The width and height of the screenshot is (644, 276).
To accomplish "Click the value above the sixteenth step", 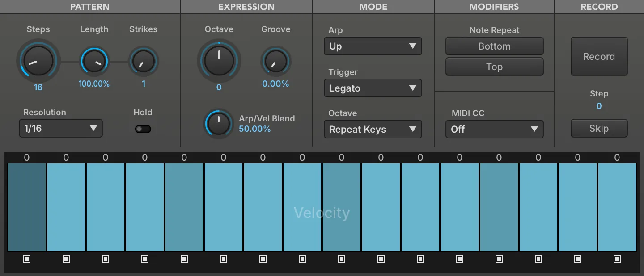I will pos(617,157).
